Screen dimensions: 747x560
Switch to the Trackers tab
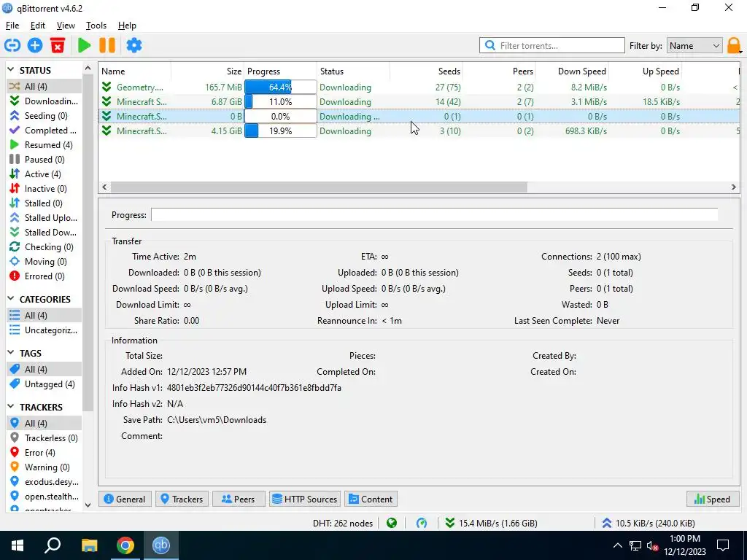pyautogui.click(x=182, y=499)
